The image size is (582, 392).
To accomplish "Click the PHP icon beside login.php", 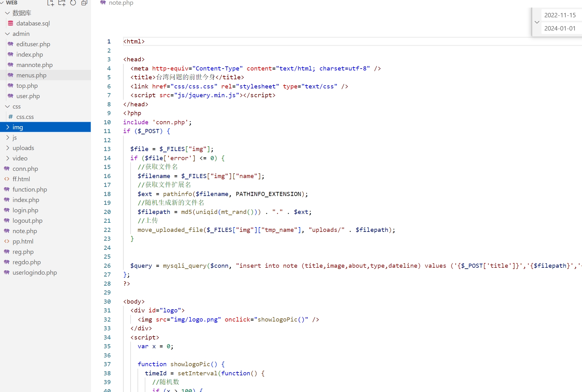I will [x=7, y=210].
